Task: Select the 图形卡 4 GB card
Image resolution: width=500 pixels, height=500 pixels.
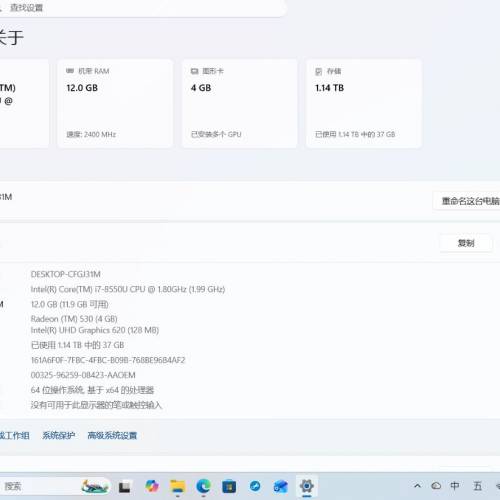Action: click(239, 103)
